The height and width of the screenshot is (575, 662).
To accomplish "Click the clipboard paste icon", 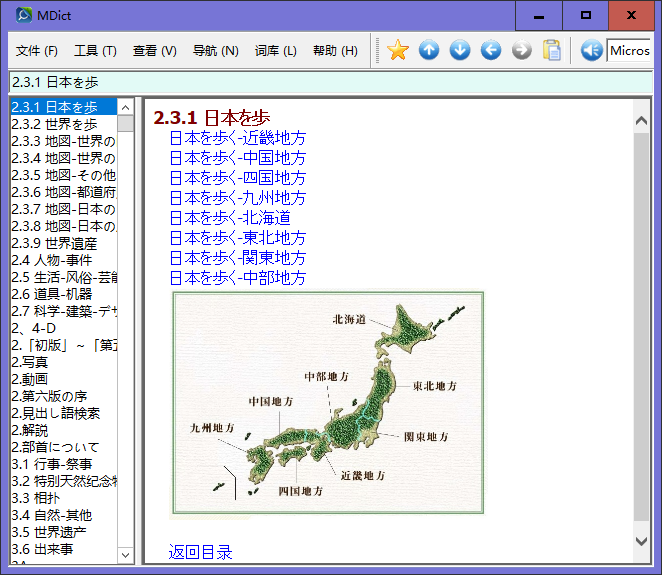I will pyautogui.click(x=551, y=50).
